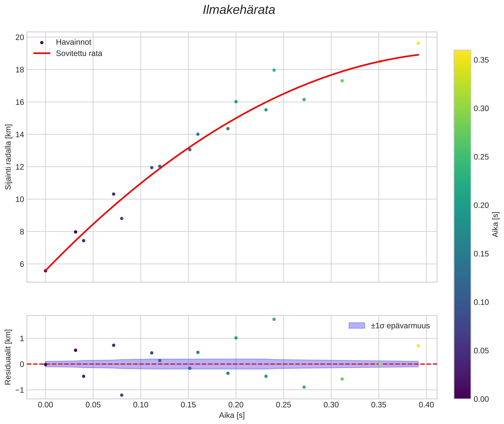
Task: Click the highest green residual point
Action: click(x=274, y=319)
